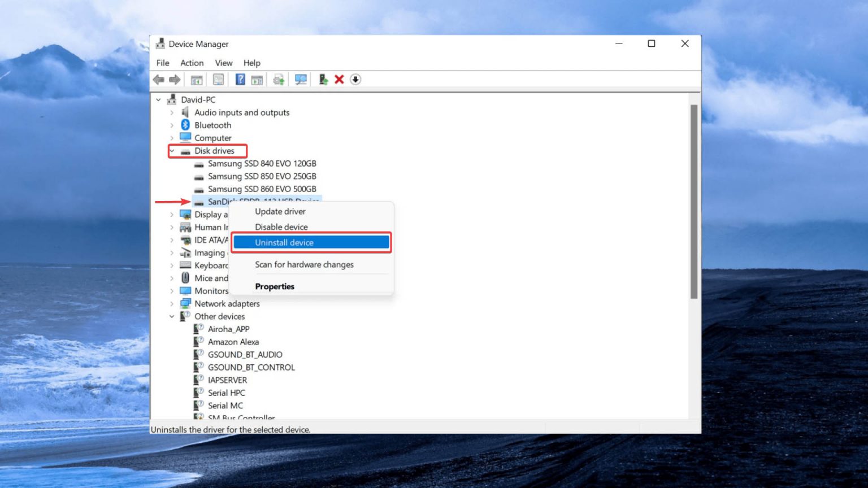Click the Back navigation arrow in the toolbar
868x488 pixels.
tap(158, 79)
